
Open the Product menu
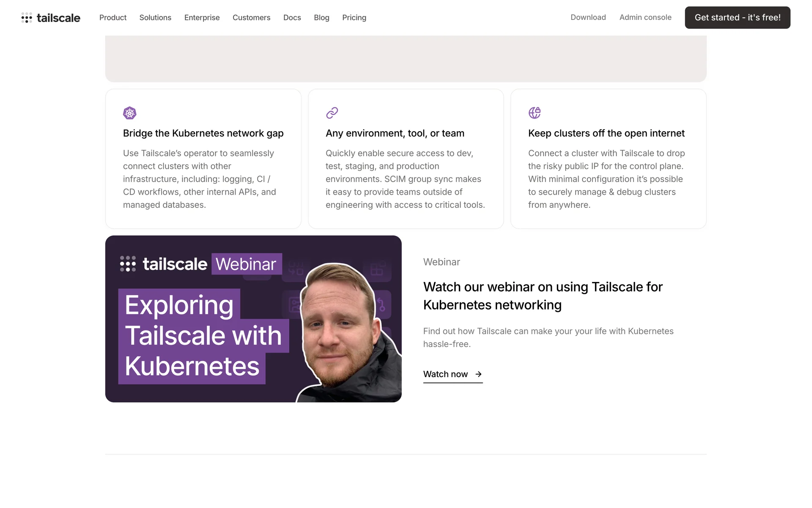[113, 18]
